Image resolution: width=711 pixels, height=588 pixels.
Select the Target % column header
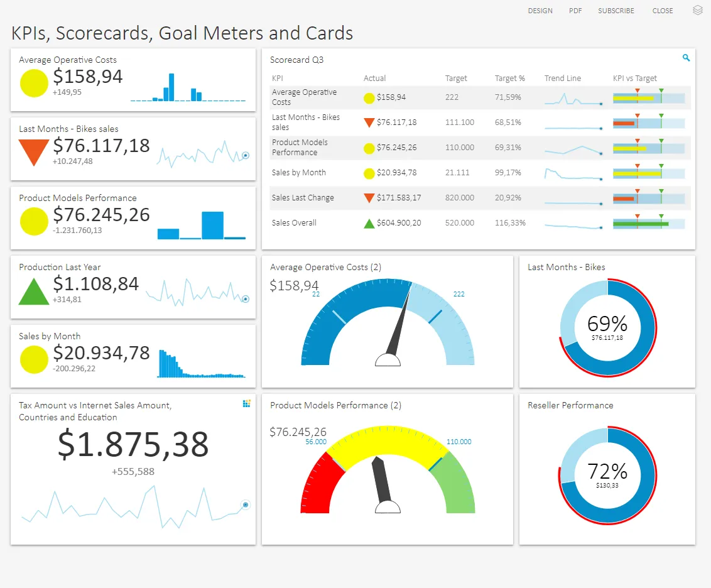[509, 79]
